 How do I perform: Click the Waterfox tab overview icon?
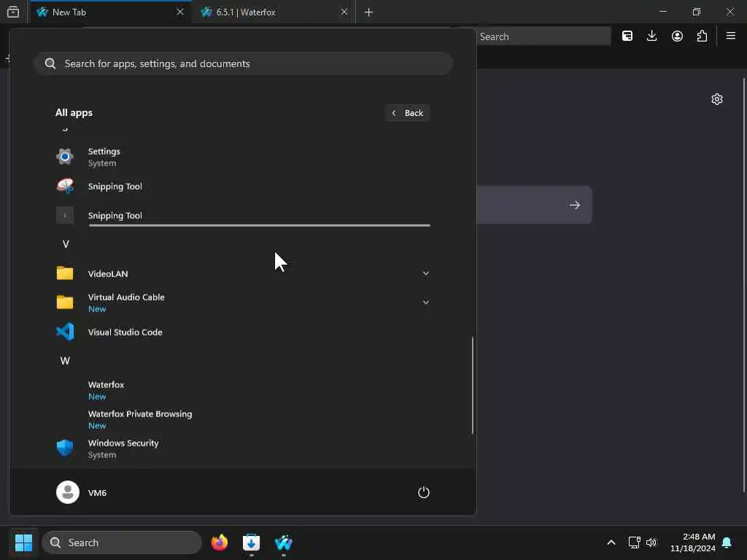[13, 12]
